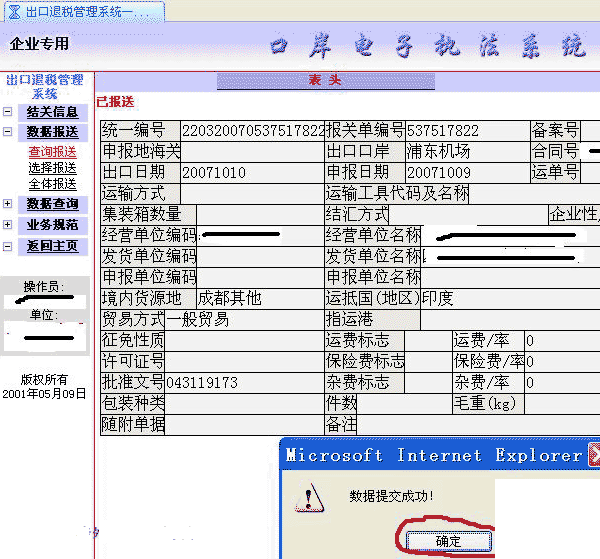Open the 全体报送 link
Screen dimensions: 600x559
(x=53, y=184)
